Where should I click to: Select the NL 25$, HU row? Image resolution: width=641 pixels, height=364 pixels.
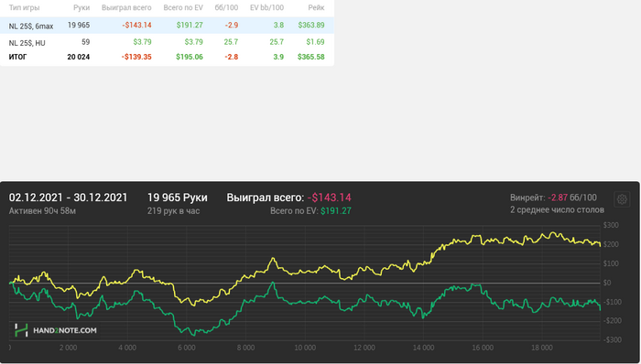(x=167, y=42)
